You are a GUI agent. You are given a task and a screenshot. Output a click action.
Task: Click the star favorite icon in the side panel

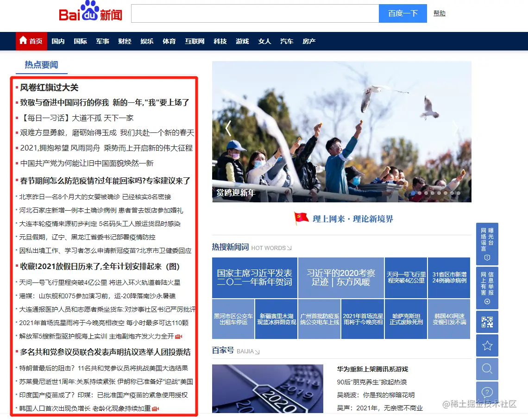tap(487, 345)
